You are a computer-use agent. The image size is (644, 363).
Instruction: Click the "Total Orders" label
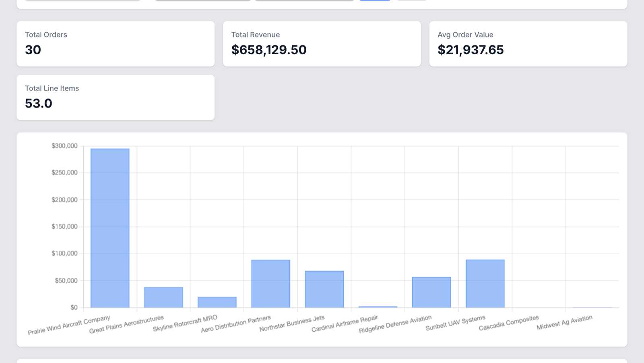click(x=46, y=35)
